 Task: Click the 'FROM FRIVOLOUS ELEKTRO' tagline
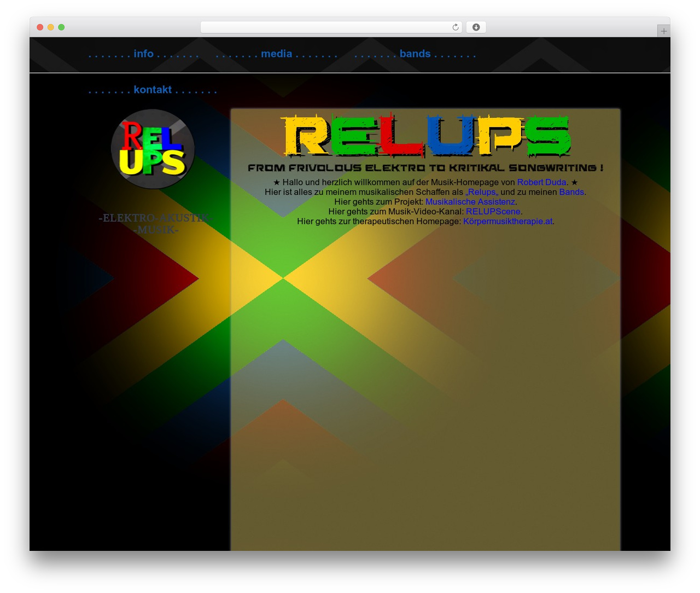(x=425, y=168)
